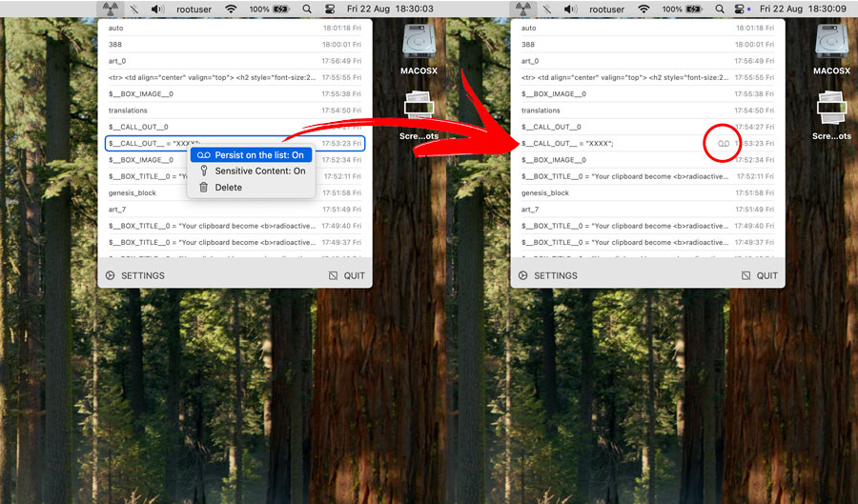Screen dimensions: 858x504
Task: Click the volume speaker icon in left menu bar
Action: coord(157,9)
